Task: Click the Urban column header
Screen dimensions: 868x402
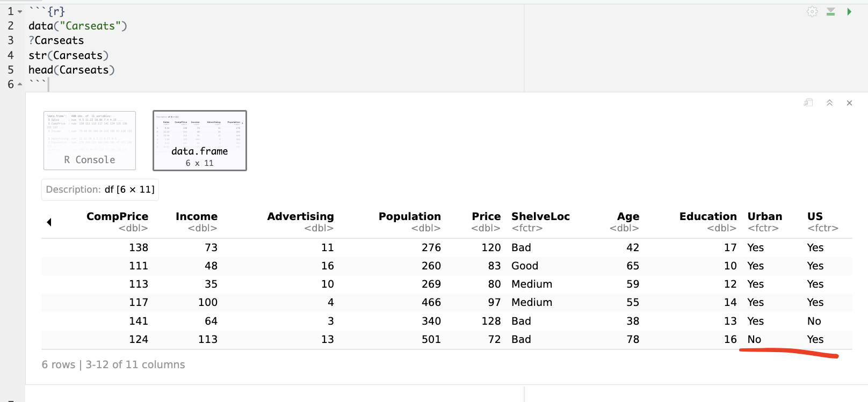Action: (765, 216)
